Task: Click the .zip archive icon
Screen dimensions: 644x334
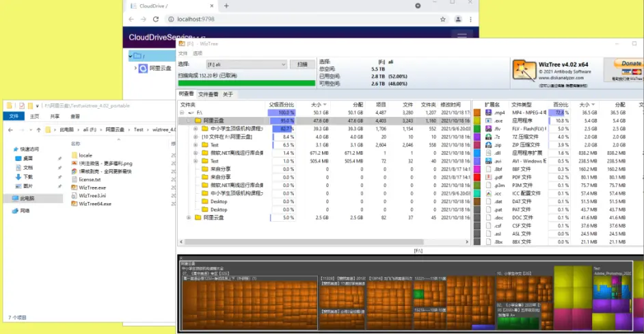Action: (x=488, y=145)
